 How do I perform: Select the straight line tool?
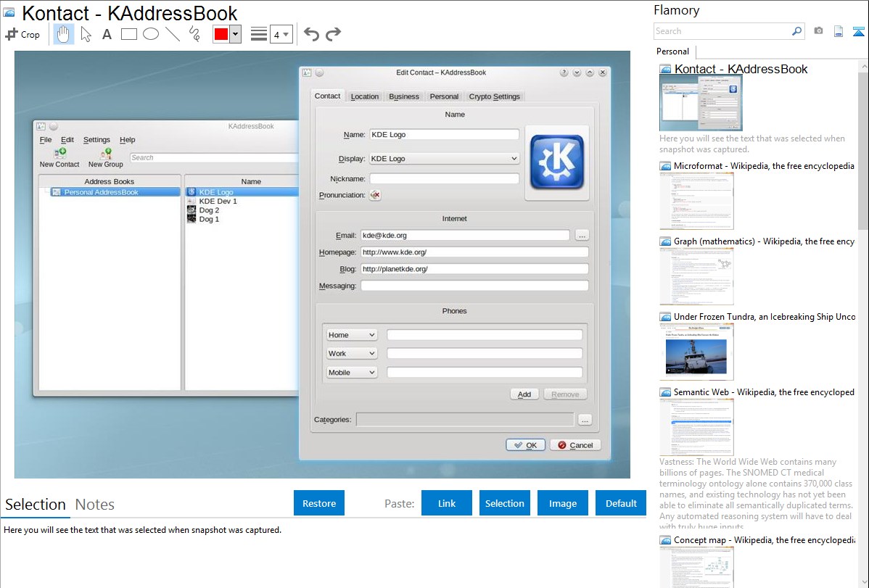[173, 34]
